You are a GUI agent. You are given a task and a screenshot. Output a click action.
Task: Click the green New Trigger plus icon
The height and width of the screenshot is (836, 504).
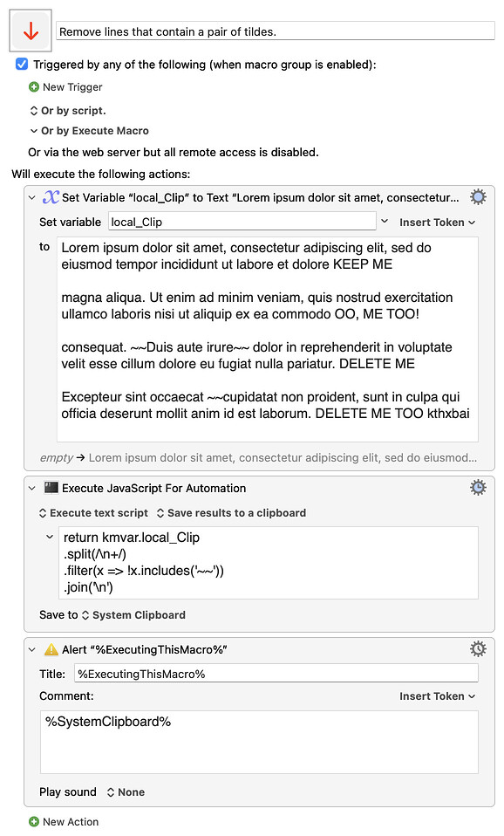click(x=34, y=87)
